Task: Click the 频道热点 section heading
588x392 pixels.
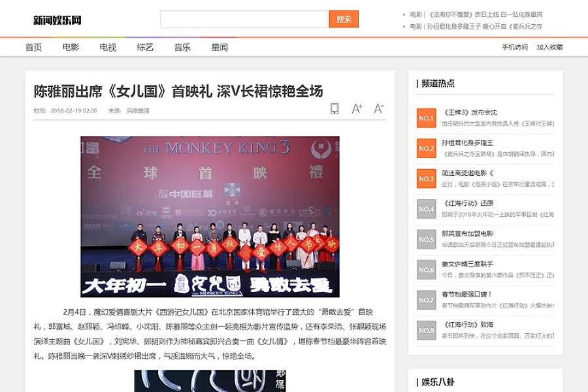Action: 438,83
